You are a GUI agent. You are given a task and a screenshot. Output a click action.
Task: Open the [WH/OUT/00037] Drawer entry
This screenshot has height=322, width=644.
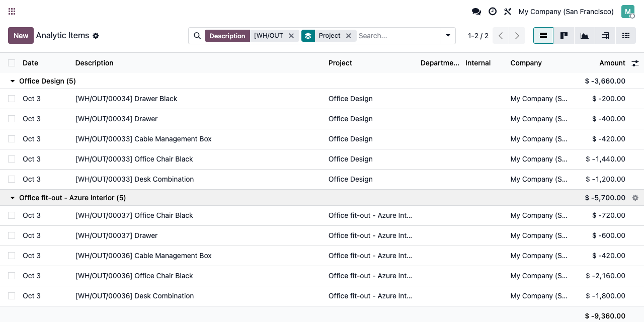tap(116, 235)
